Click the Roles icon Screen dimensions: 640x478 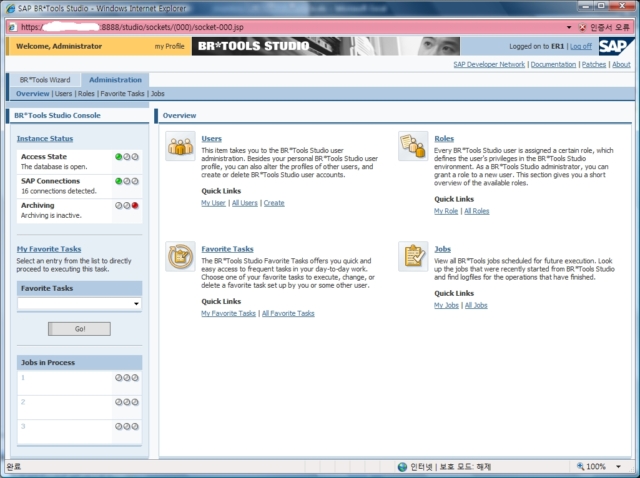[x=413, y=146]
